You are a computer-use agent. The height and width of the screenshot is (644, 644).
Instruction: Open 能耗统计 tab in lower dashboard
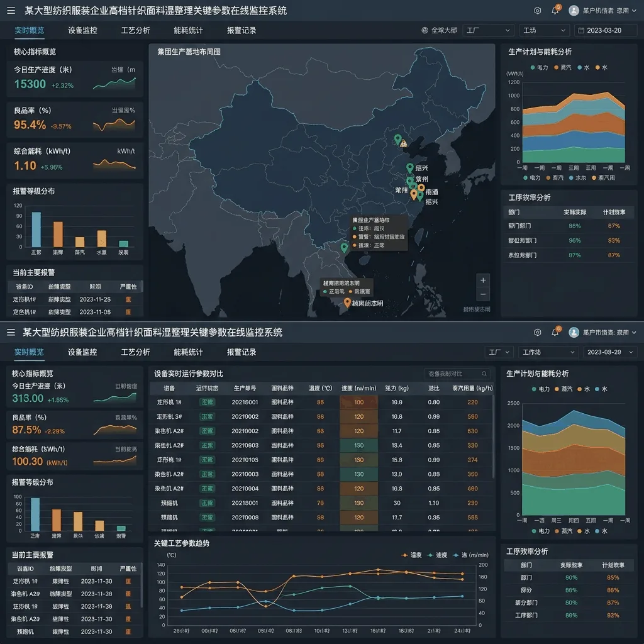tap(188, 352)
